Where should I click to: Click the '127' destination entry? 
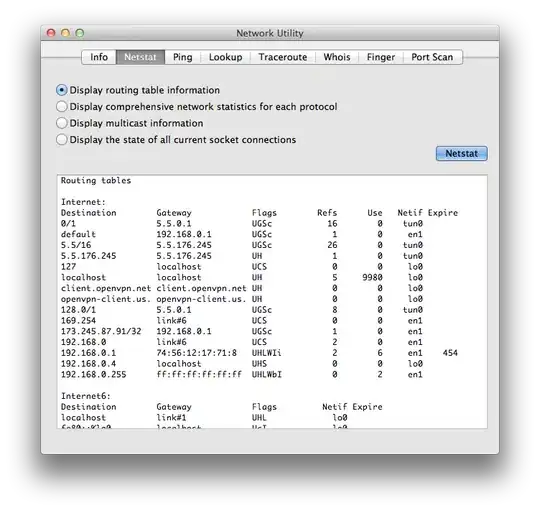click(69, 267)
